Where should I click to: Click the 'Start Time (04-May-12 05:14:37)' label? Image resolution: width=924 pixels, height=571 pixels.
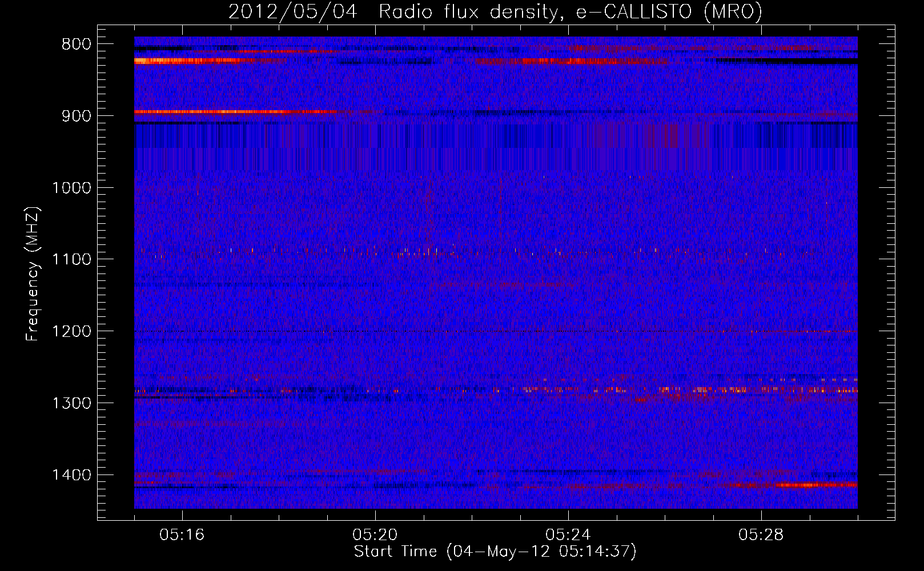[495, 552]
